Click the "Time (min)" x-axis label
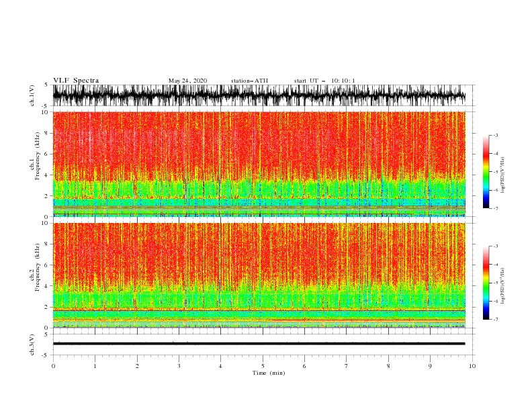The image size is (532, 411). click(269, 373)
